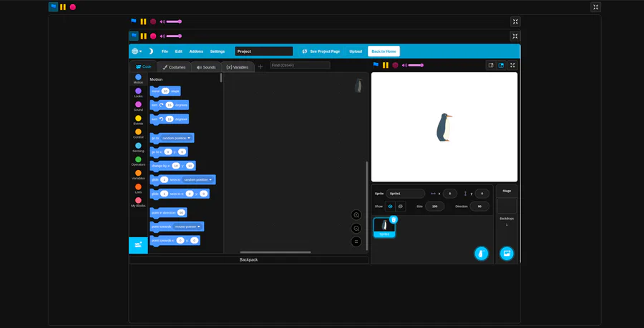Click See Project Page button
644x328 pixels.
click(321, 51)
